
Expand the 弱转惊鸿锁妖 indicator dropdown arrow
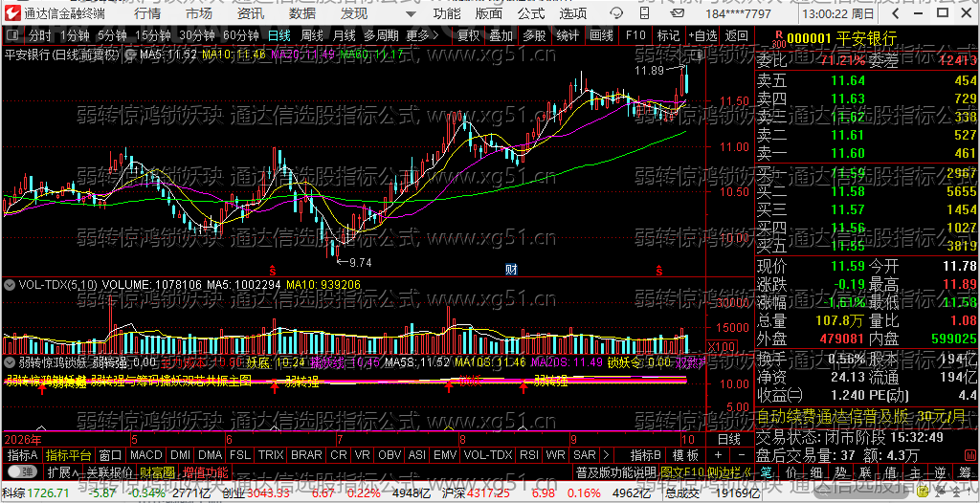[x=10, y=361]
